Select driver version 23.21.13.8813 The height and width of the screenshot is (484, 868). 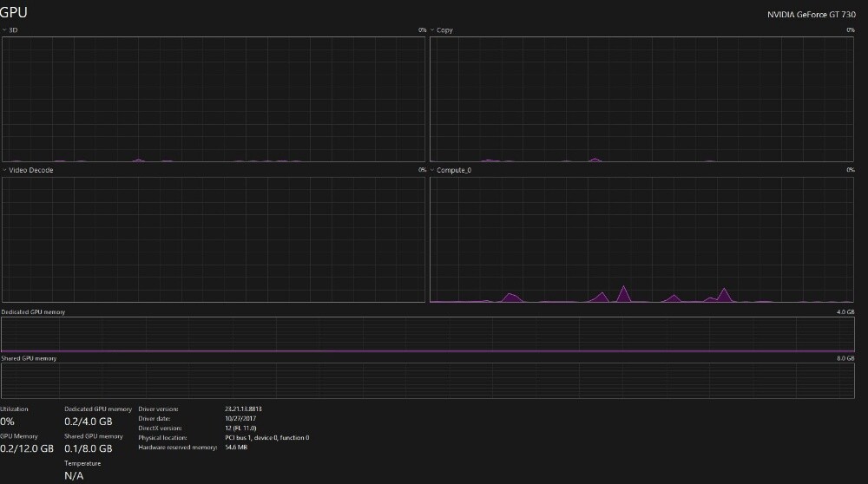(243, 409)
